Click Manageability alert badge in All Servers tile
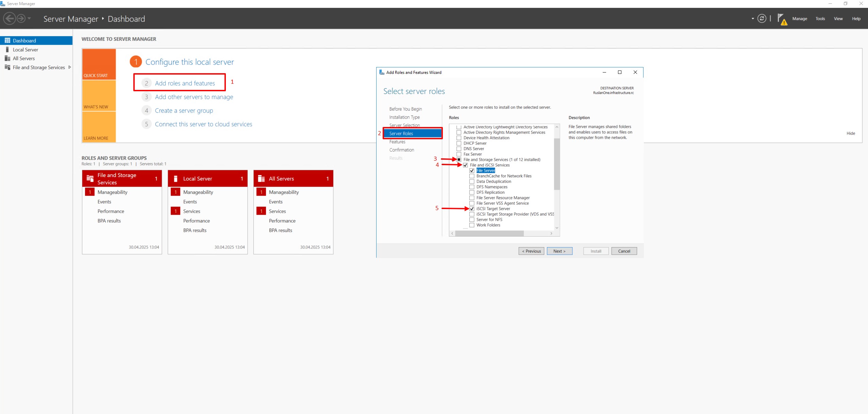Screen dimensions: 868x414 261,192
